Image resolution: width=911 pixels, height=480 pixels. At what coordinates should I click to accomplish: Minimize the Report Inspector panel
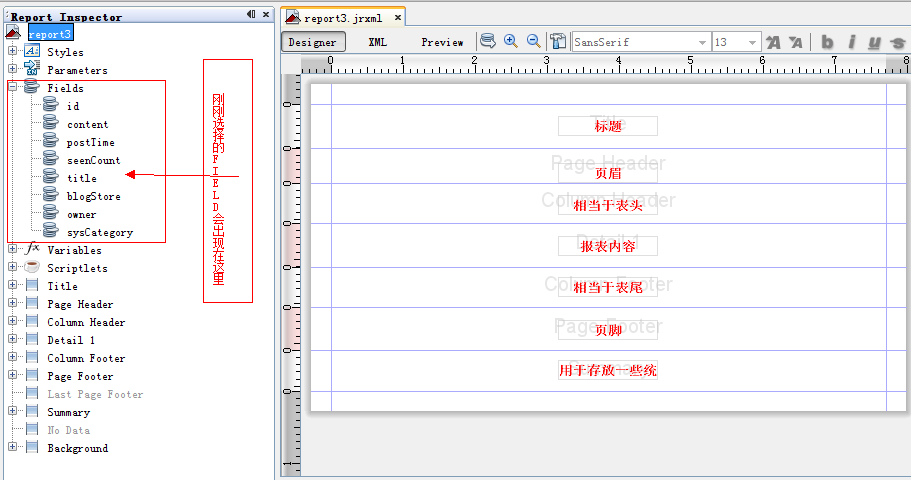(251, 14)
